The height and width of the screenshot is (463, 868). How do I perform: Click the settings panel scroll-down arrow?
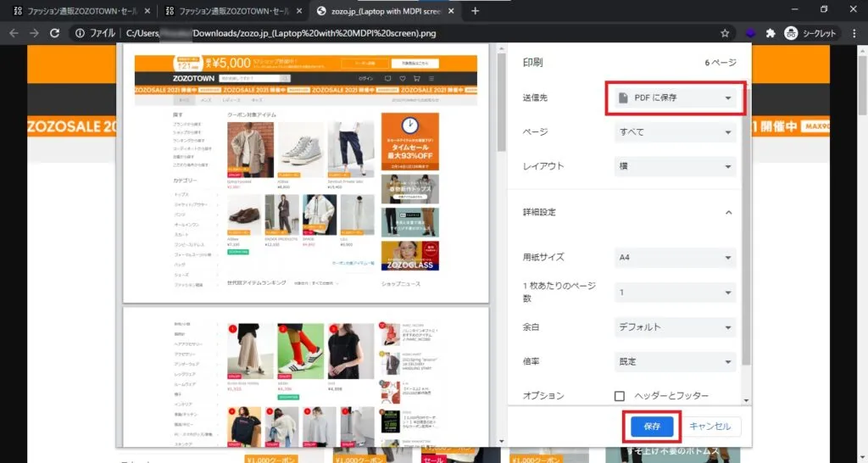pos(746,400)
